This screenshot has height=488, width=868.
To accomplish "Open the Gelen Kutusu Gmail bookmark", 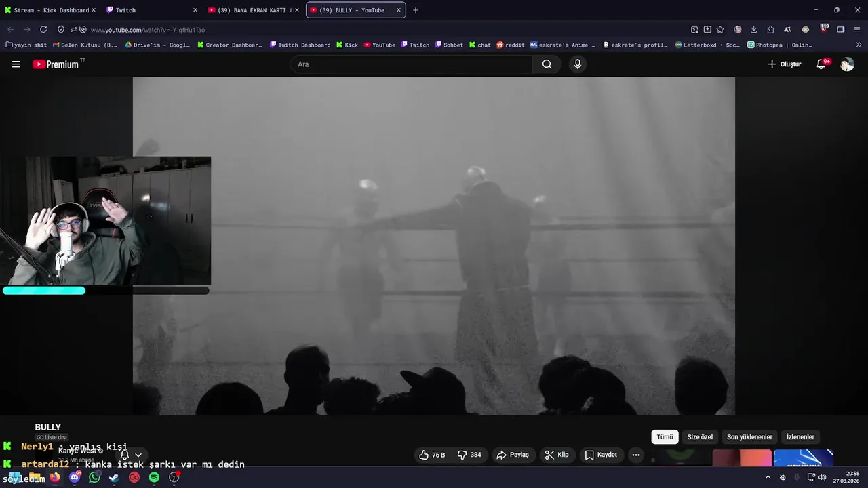I will (85, 45).
